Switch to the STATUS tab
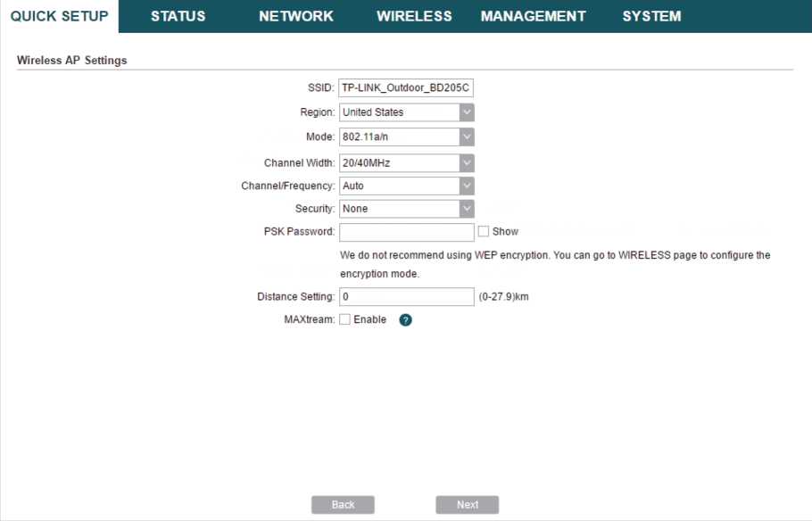This screenshot has height=521, width=812. [178, 16]
